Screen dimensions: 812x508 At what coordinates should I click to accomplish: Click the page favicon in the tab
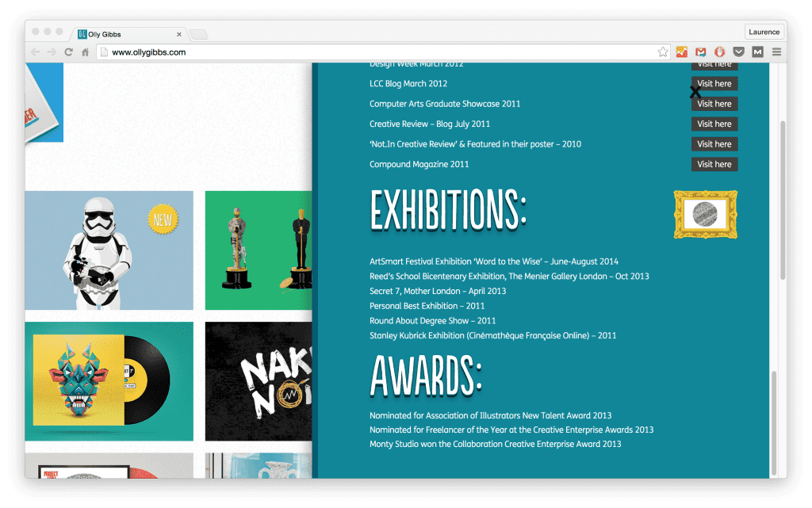(x=82, y=34)
